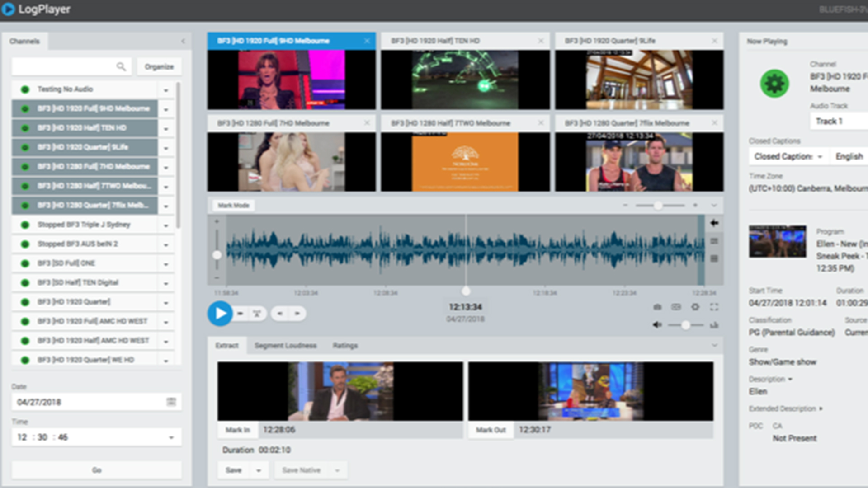
Task: Adjust the volume slider knob
Action: 686,325
